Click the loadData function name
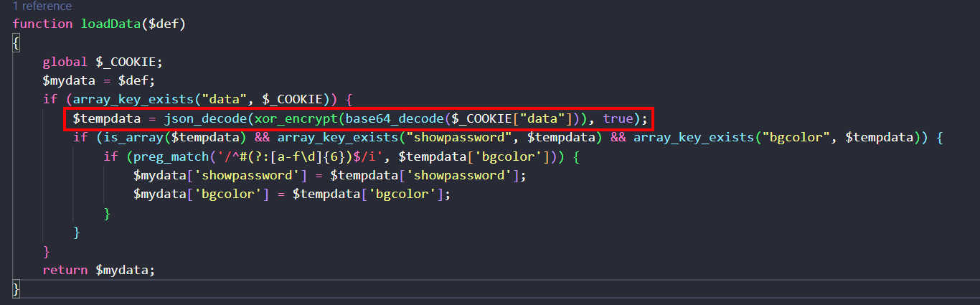 [110, 24]
